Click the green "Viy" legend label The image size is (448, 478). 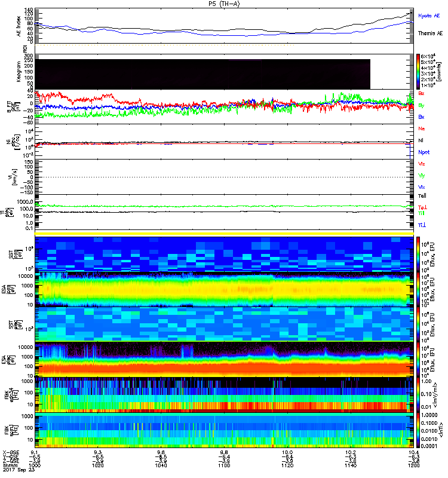(x=421, y=176)
